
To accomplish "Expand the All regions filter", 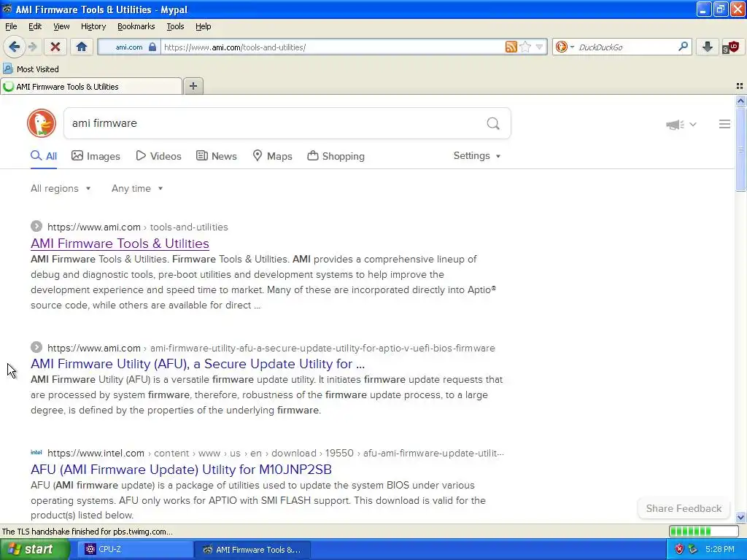I will point(61,189).
